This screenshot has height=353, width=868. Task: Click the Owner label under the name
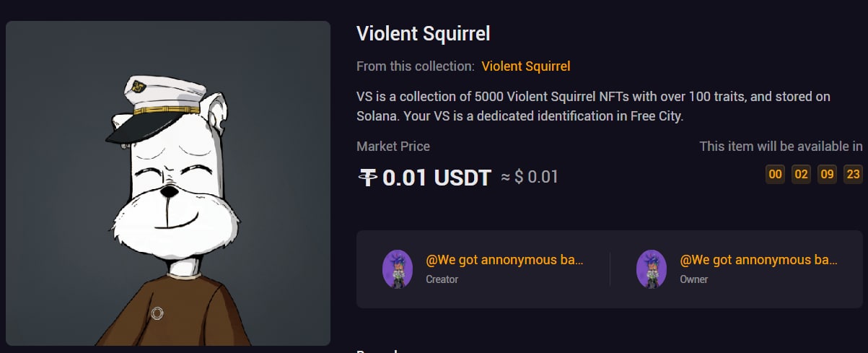point(693,279)
